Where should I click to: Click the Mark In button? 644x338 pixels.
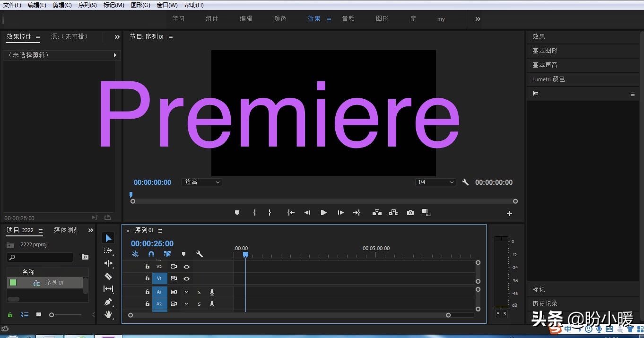point(254,213)
